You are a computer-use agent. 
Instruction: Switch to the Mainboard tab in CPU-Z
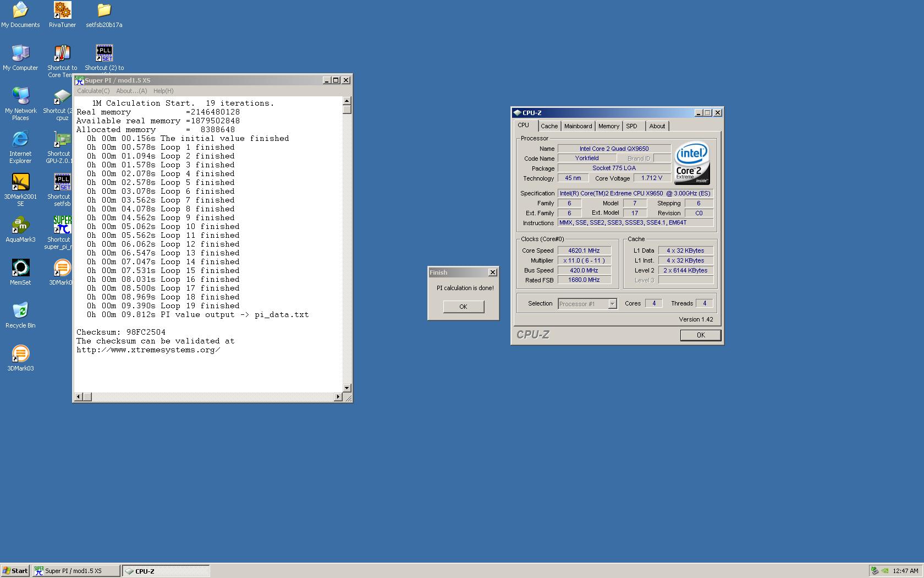pyautogui.click(x=578, y=126)
